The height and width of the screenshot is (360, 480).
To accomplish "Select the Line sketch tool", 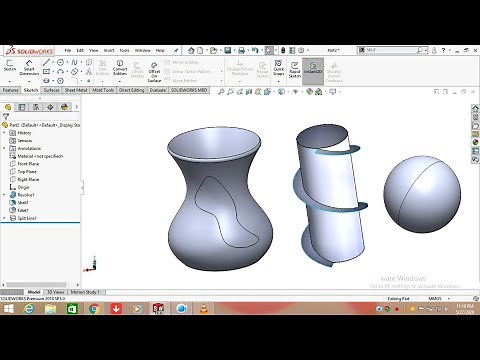I will coord(46,62).
